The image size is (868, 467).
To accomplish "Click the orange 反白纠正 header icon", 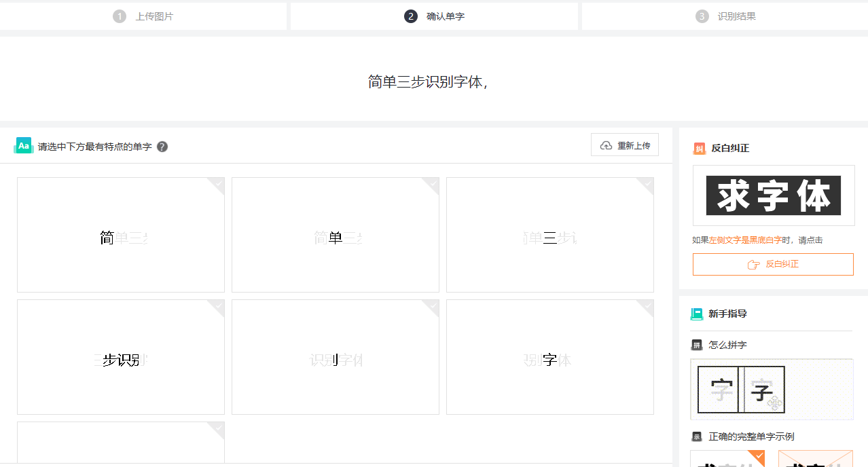I will tap(699, 149).
